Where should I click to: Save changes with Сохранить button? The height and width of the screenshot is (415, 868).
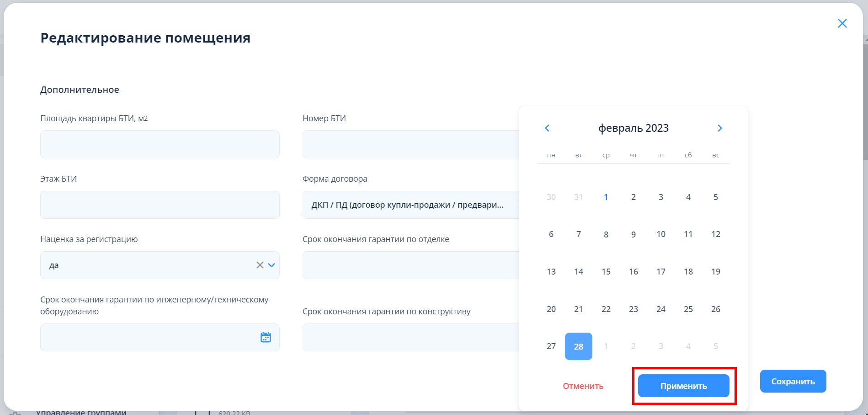click(793, 381)
